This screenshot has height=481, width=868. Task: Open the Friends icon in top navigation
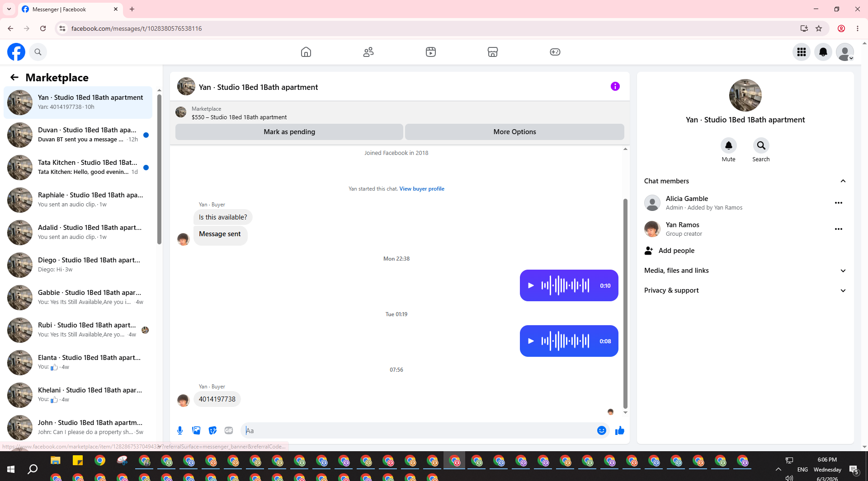pos(368,52)
